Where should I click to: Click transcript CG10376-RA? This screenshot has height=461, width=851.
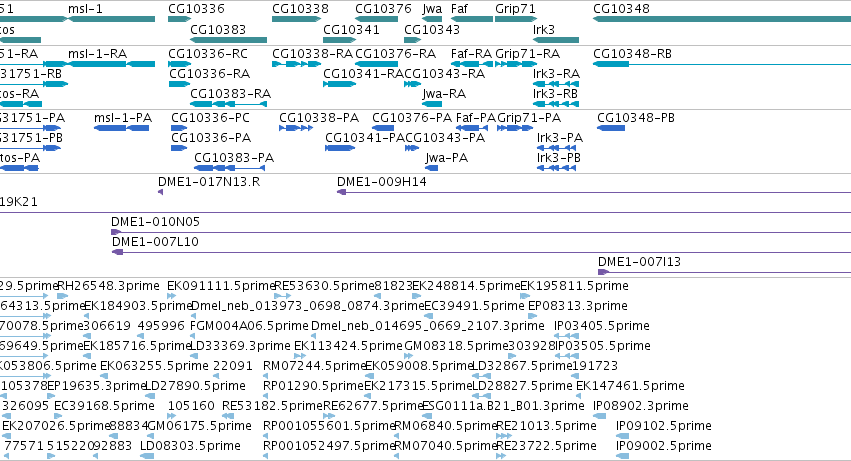tap(376, 64)
